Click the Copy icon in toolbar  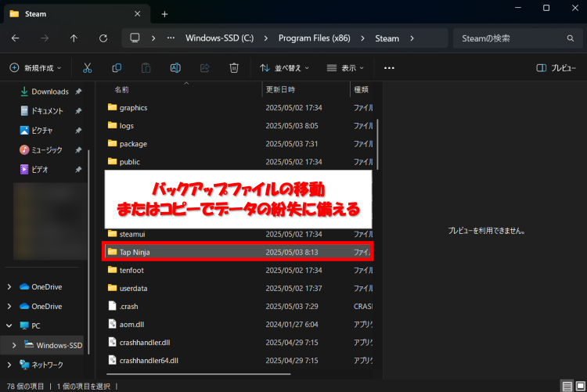[117, 68]
